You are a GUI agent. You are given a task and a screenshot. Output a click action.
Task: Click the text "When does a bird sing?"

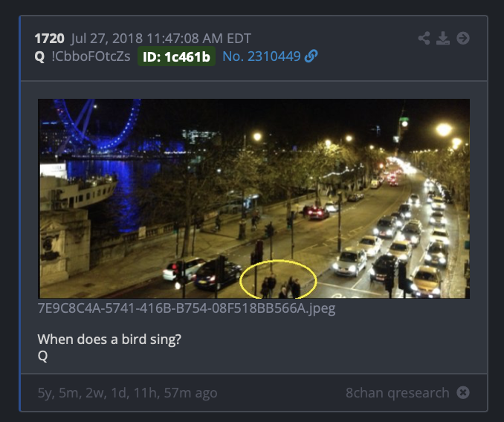[x=109, y=340]
